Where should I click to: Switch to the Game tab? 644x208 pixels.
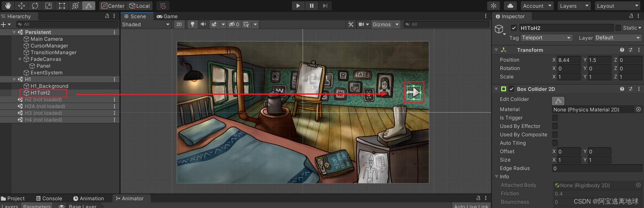click(x=167, y=16)
